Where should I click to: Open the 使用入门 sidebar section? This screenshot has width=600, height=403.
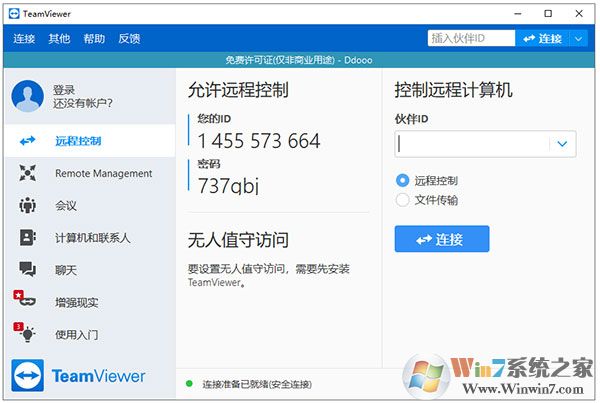pyautogui.click(x=90, y=334)
